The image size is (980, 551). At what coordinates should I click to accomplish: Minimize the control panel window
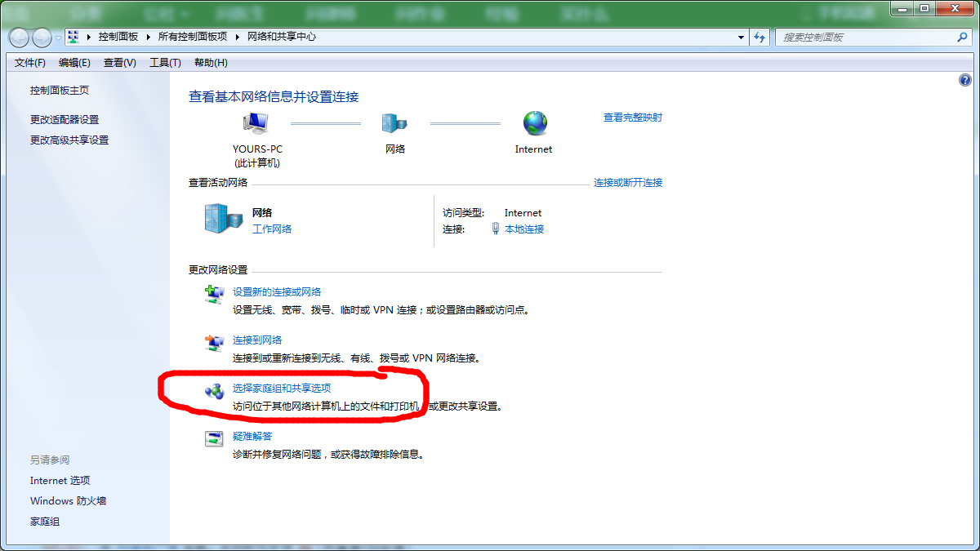click(902, 7)
